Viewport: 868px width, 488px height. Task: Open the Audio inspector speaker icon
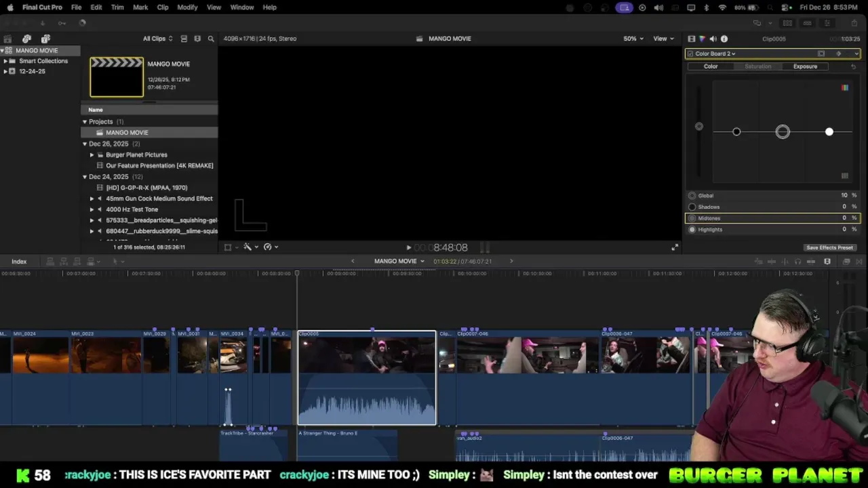click(713, 39)
